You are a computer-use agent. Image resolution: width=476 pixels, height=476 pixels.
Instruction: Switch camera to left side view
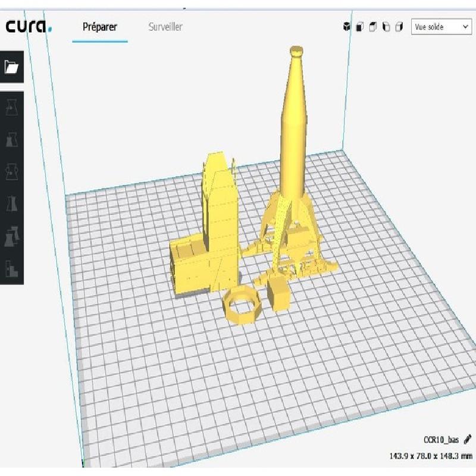pyautogui.click(x=386, y=27)
